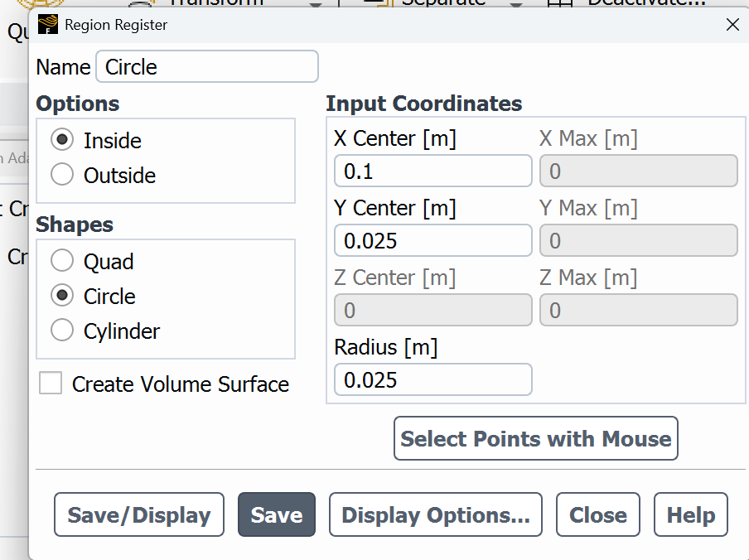Choose the Circle shape
Screen dimensions: 749x560
tap(62, 296)
